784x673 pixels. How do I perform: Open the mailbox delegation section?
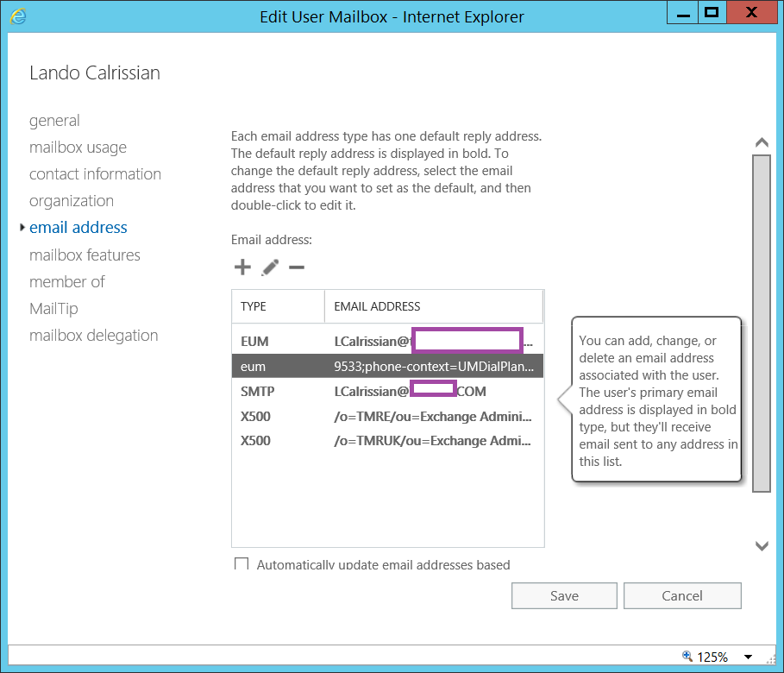93,336
